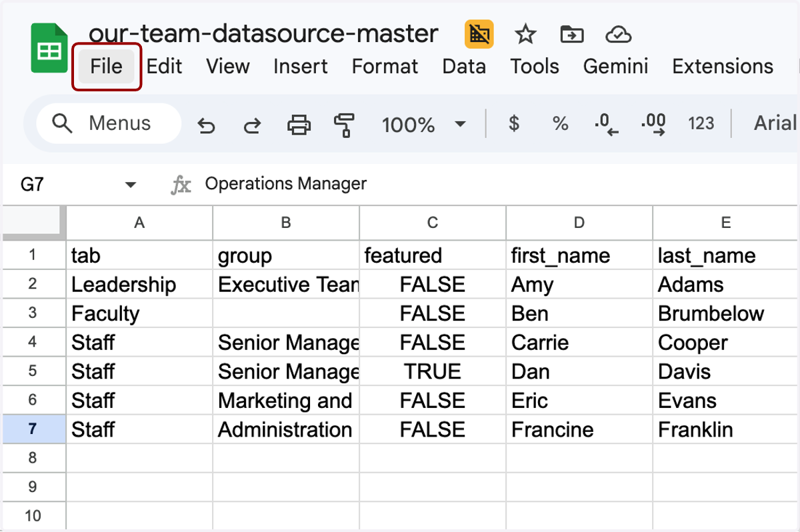This screenshot has width=800, height=532.
Task: Select the Evans cell
Action: [x=726, y=400]
